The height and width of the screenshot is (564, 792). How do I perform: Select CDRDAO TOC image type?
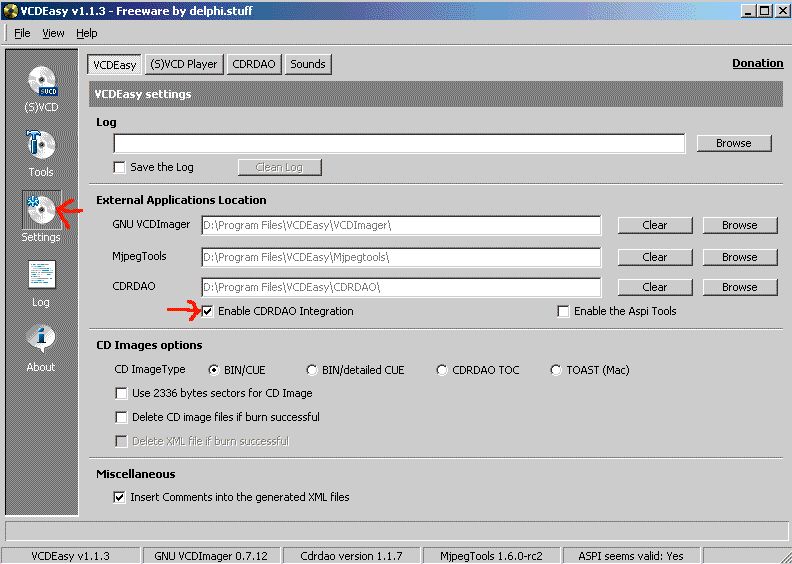tap(442, 370)
